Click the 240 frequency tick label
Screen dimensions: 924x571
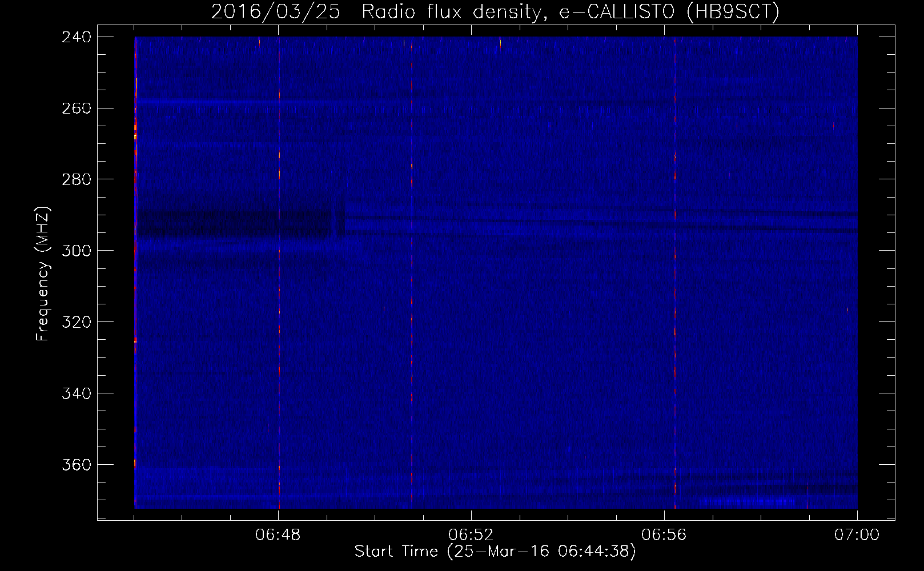tap(76, 37)
